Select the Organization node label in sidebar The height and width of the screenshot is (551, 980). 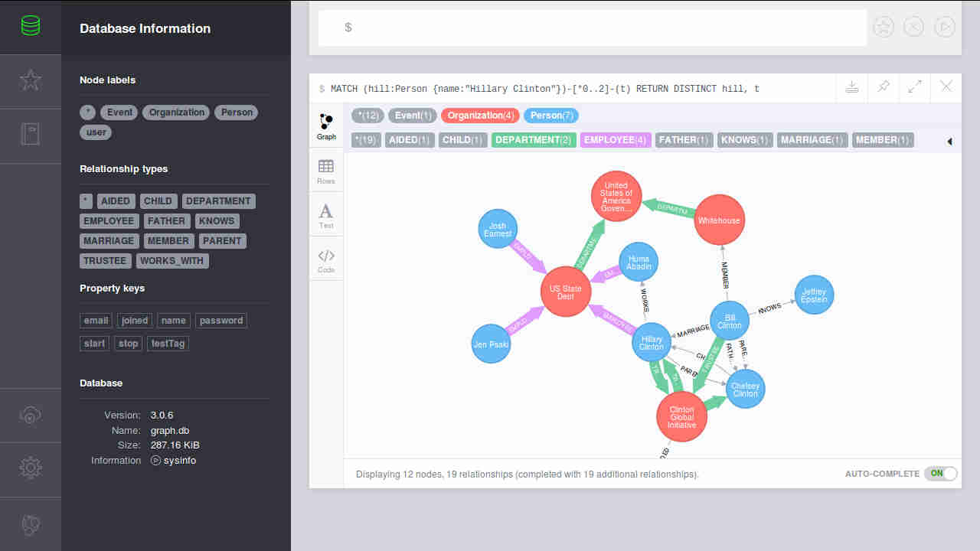point(177,112)
